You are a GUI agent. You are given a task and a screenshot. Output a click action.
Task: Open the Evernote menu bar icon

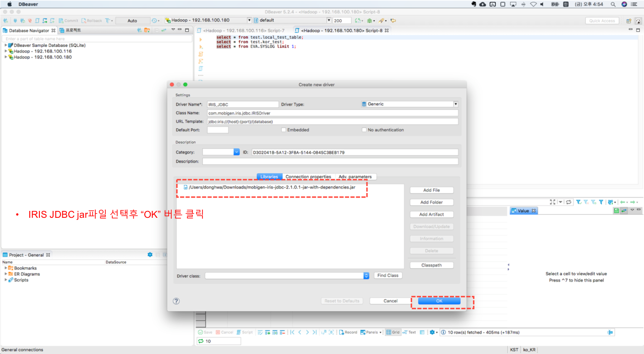pos(474,4)
